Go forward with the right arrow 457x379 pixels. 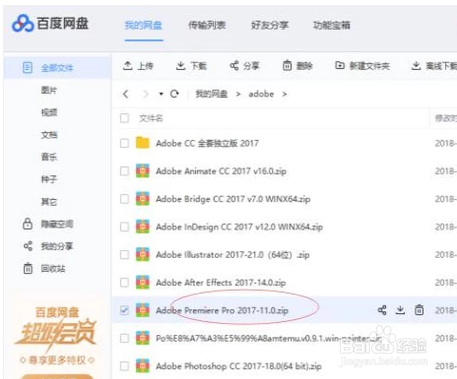tap(145, 94)
